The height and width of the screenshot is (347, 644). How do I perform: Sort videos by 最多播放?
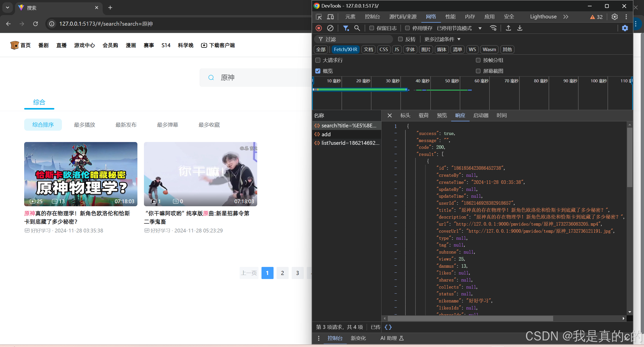tap(84, 125)
